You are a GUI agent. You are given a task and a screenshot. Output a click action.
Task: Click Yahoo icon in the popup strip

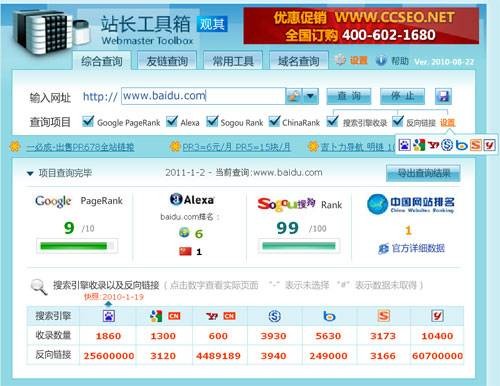433,145
